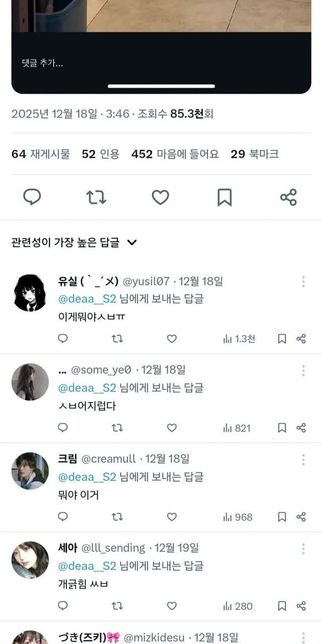Open 64 재게시물 reposts list

(41, 154)
